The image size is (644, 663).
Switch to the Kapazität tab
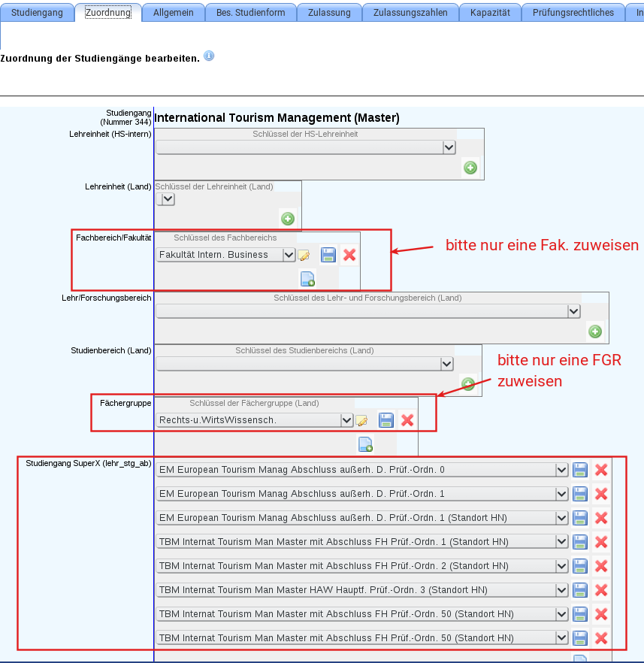coord(490,12)
